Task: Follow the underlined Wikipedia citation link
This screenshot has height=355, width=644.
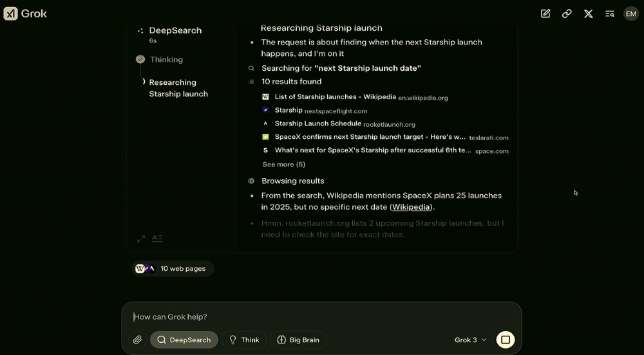Action: click(x=411, y=207)
